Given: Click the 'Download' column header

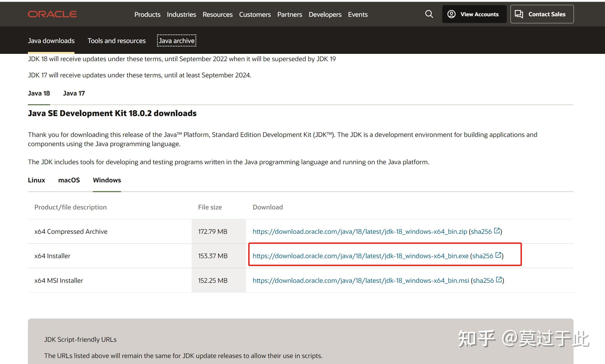Looking at the screenshot, I should click(x=268, y=207).
